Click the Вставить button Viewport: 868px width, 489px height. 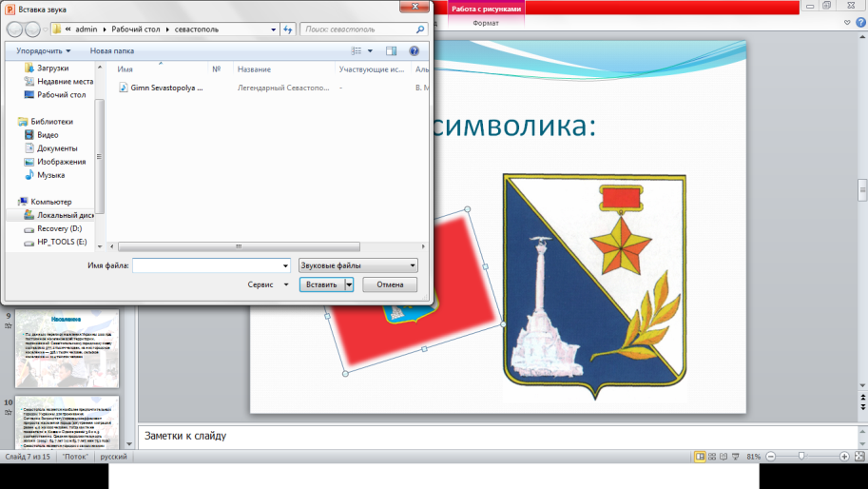click(321, 284)
